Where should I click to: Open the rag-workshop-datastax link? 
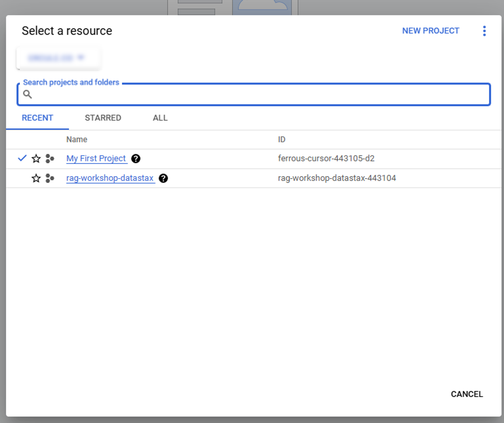[110, 178]
